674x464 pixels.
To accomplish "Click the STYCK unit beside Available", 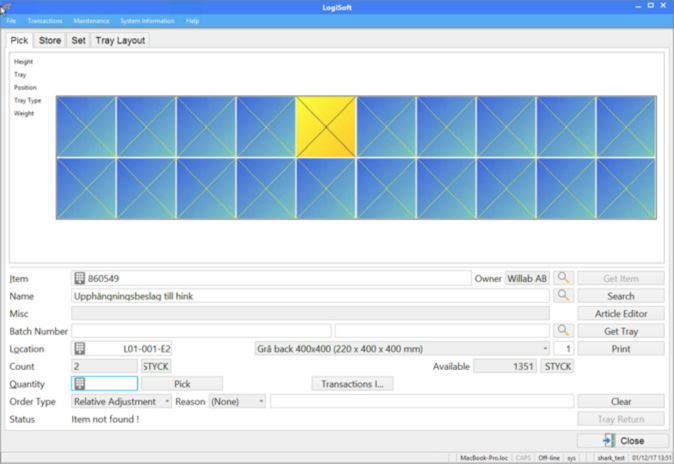I will point(558,366).
